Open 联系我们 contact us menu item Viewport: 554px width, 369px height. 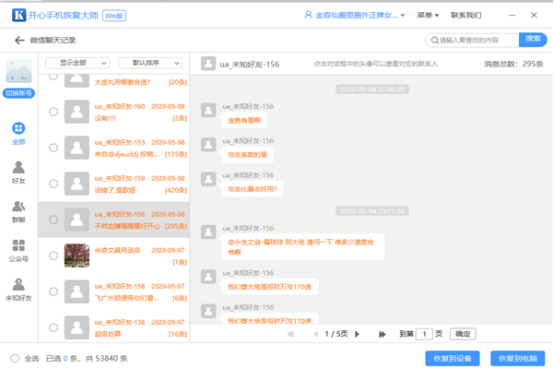[466, 15]
